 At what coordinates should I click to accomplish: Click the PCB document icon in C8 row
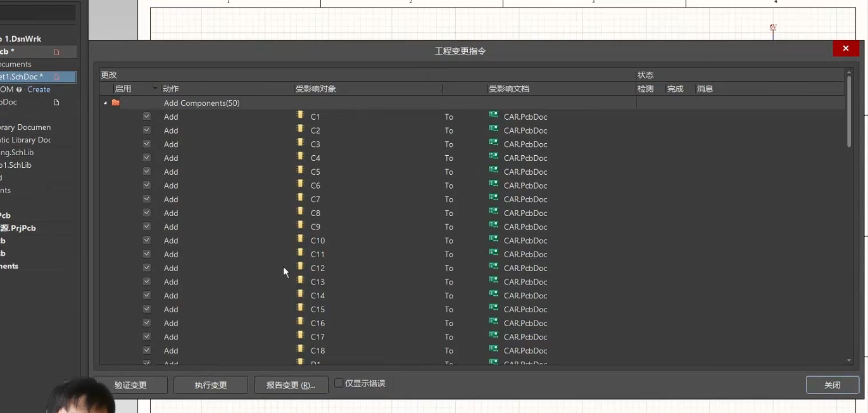493,212
